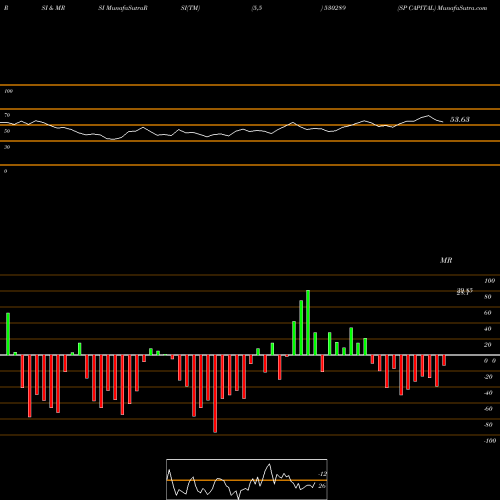Click the -60 label on the MR axis
This screenshot has width=500, height=500.
pos(488,409)
